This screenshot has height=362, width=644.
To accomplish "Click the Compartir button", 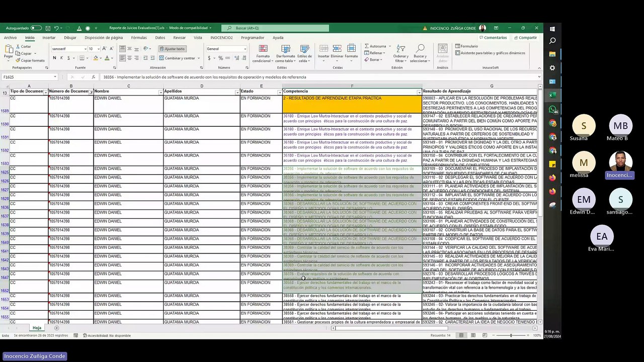I will [x=525, y=38].
